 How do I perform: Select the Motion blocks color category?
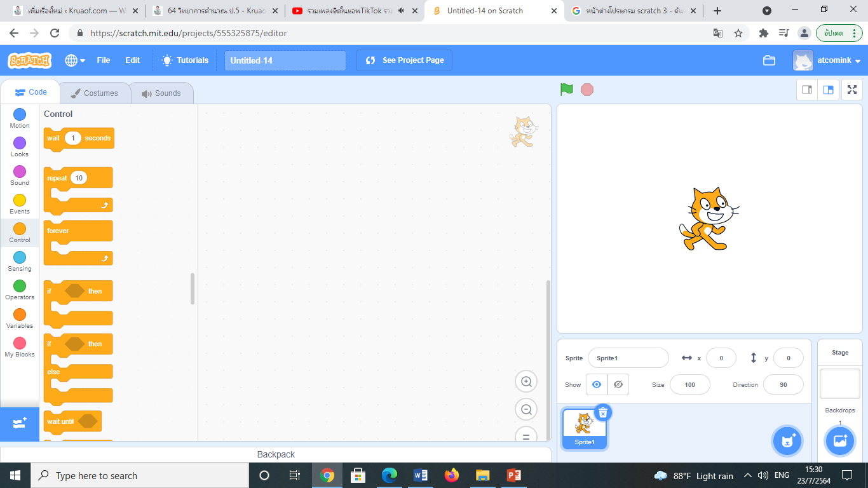pos(20,118)
